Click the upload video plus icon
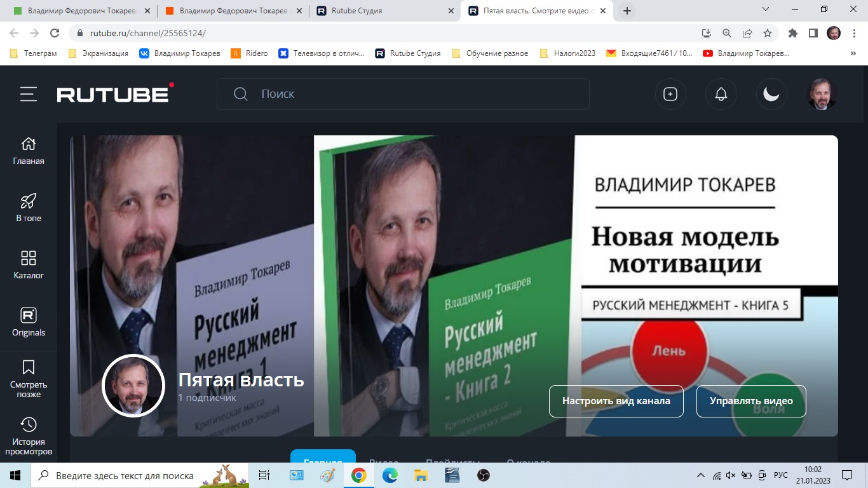868x488 pixels. [x=670, y=94]
